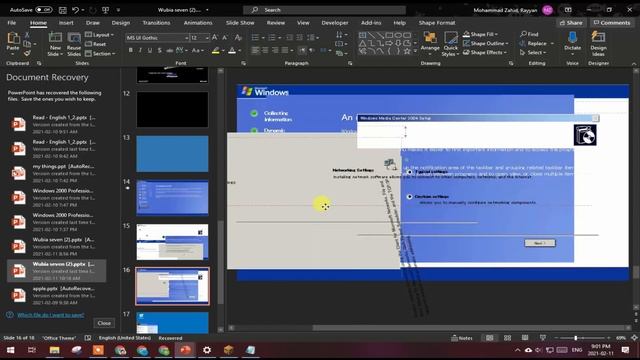Switch to the Design tab
The image size is (640, 360).
coord(121,22)
